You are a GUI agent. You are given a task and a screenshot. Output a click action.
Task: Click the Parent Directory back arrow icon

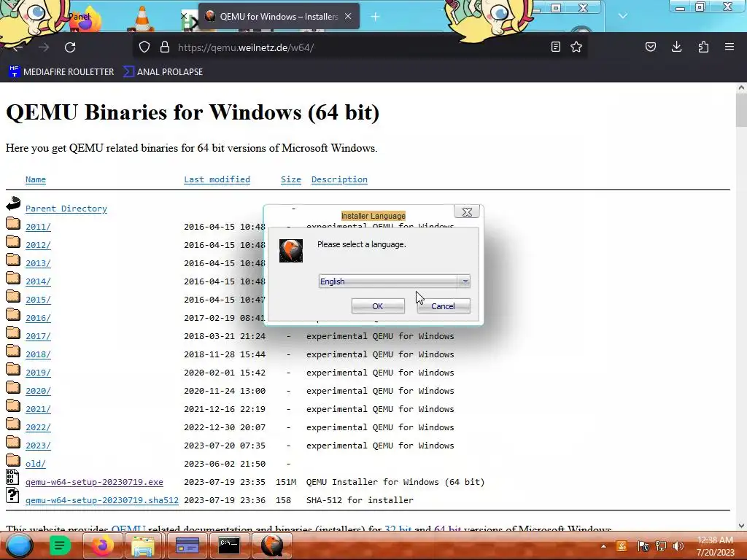(13, 203)
